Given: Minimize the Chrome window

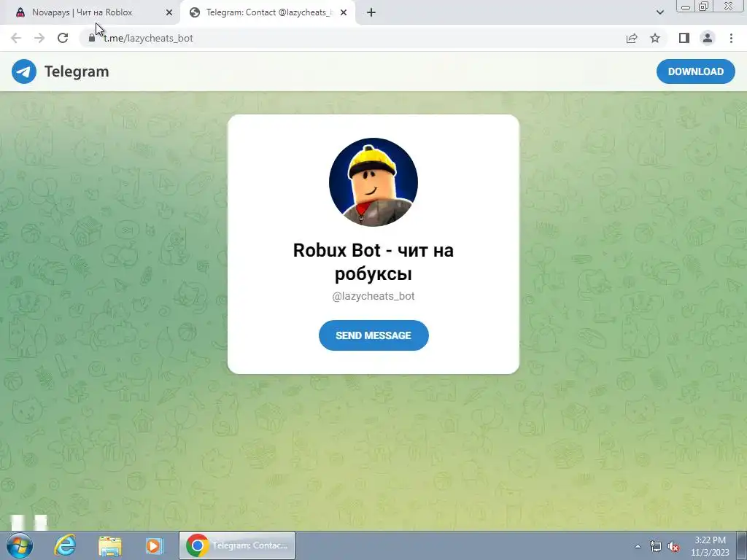Looking at the screenshot, I should (x=686, y=6).
